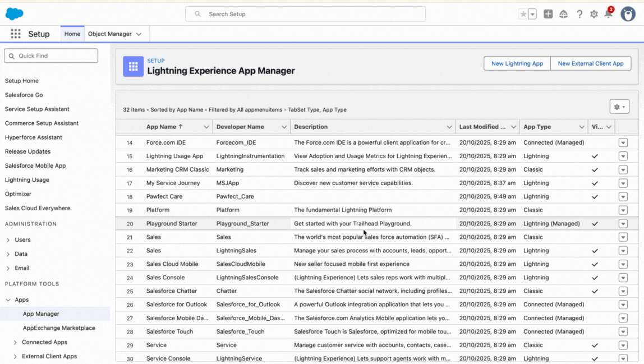Sort by App Name column header

click(x=161, y=127)
